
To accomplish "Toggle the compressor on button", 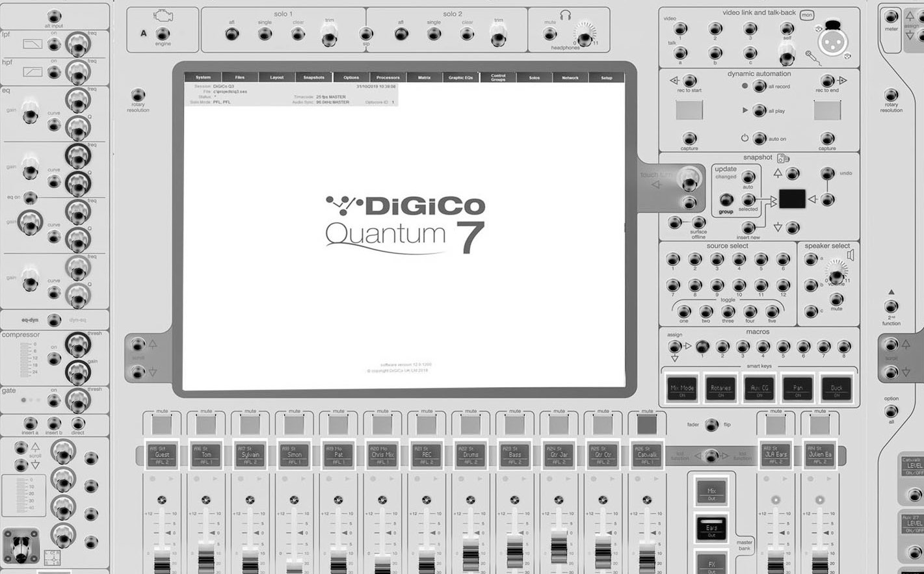I will tap(55, 359).
